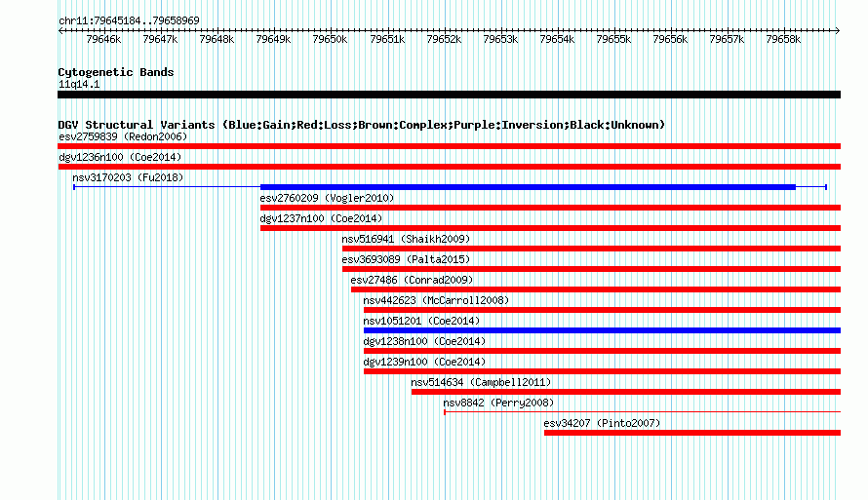Screen dimensions: 868x500
Task: Click the red bar under esv3693089
Action: (x=591, y=269)
